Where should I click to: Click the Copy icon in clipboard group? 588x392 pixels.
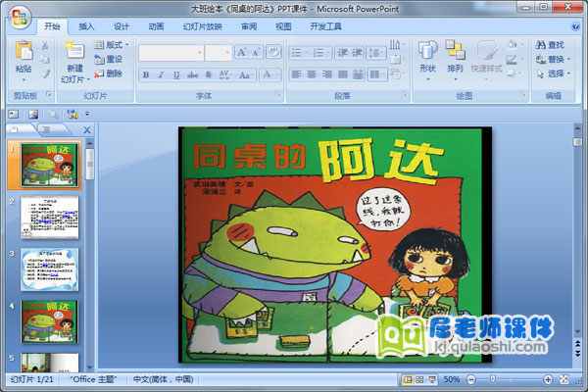45,59
